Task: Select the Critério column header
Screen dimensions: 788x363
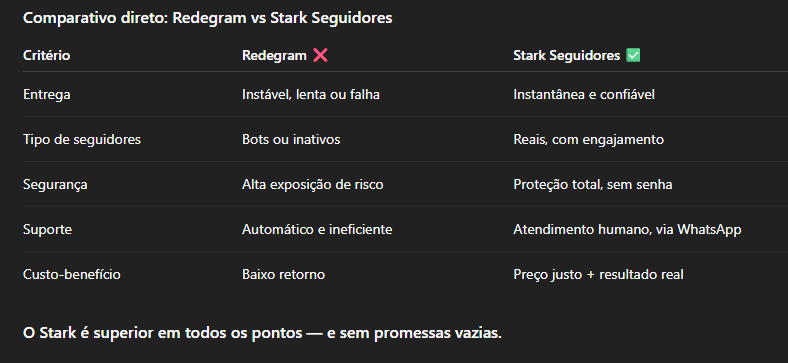Action: (x=47, y=55)
